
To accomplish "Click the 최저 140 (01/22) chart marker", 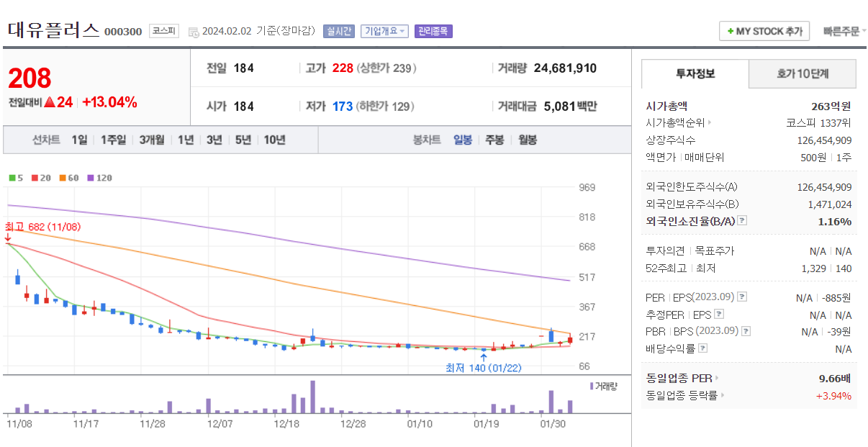I will coord(484,367).
